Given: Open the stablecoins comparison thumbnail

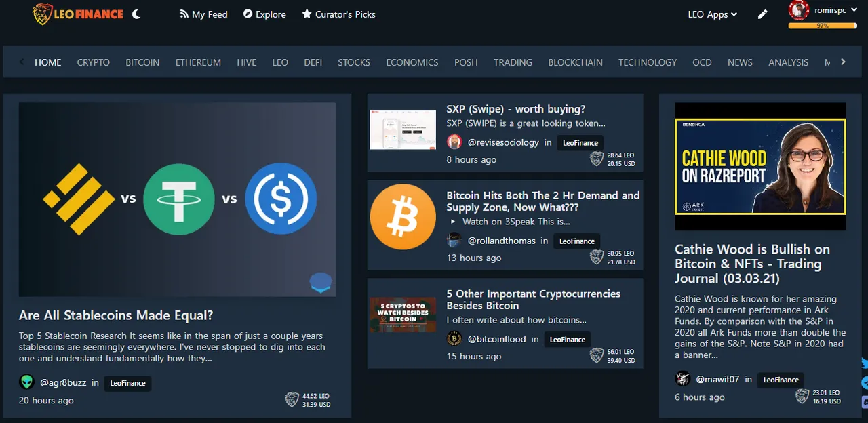Looking at the screenshot, I should tap(177, 199).
